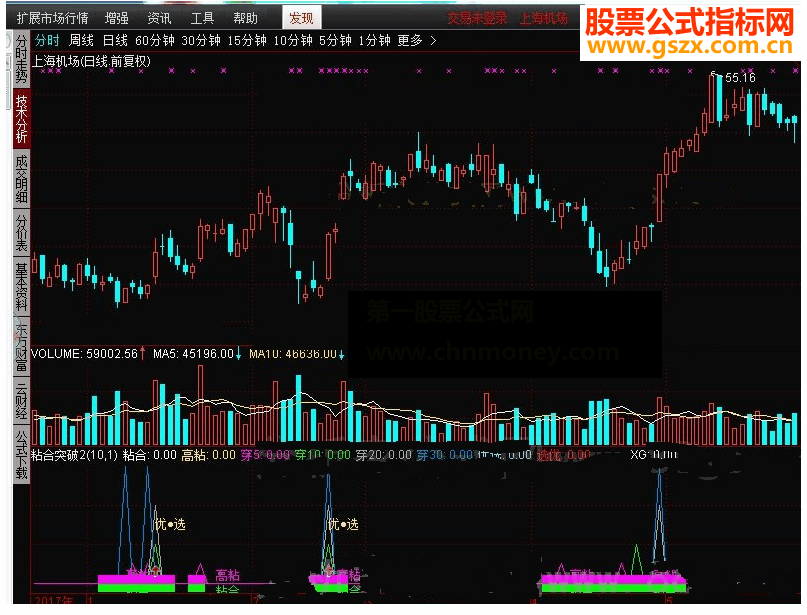The height and width of the screenshot is (615, 807).
Task: Open the 云财经 side tab
Action: pos(21,400)
